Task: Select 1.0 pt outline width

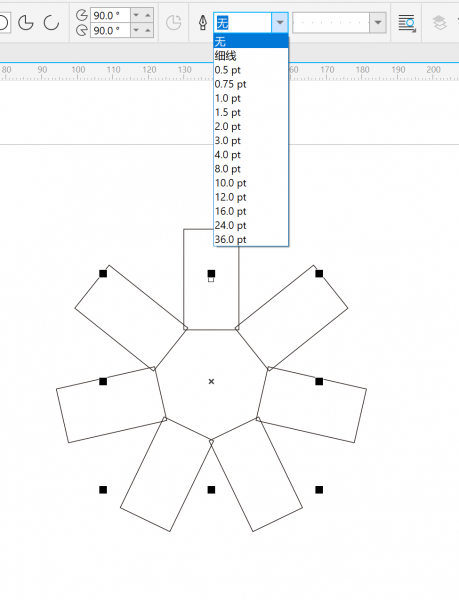Action: point(251,98)
